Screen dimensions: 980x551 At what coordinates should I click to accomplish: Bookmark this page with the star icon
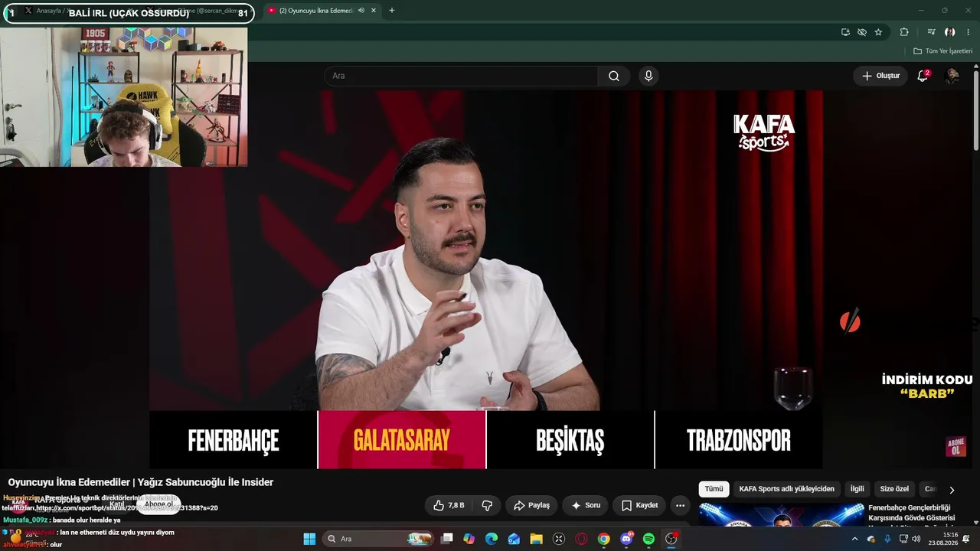878,32
